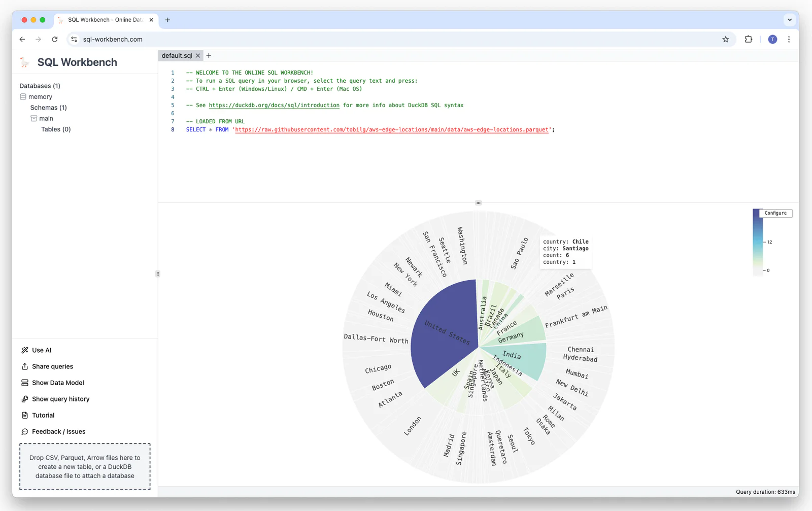Viewport: 812px width, 511px height.
Task: Click the chart color scale legend
Action: [757, 243]
